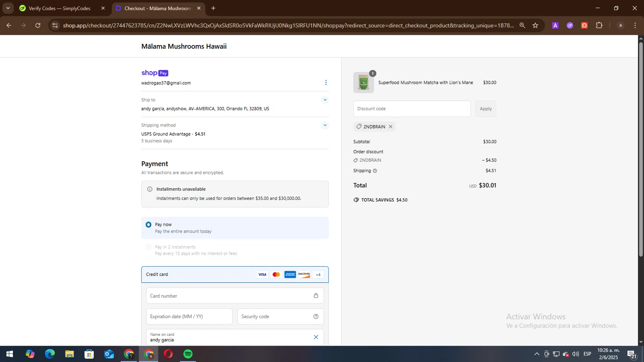Close the Checkout Mālama Mushrooms tab

click(199, 8)
